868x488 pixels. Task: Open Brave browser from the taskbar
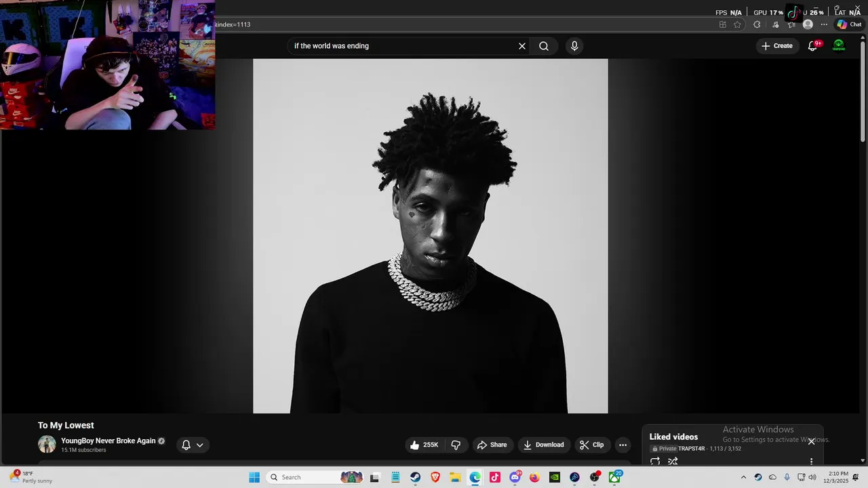click(435, 477)
